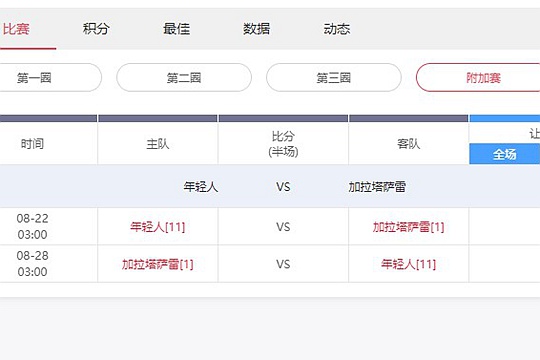
Task: Switch to the 积分 tab
Action: [x=96, y=29]
